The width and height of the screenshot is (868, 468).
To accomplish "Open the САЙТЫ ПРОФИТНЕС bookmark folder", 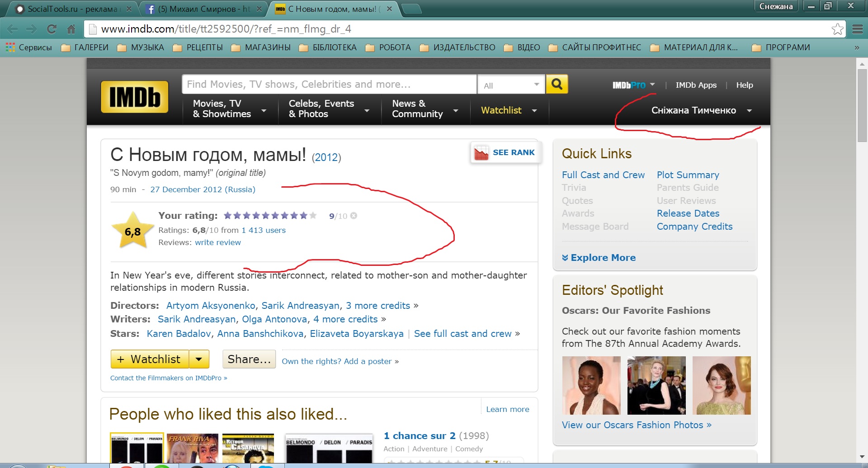I will click(x=594, y=47).
